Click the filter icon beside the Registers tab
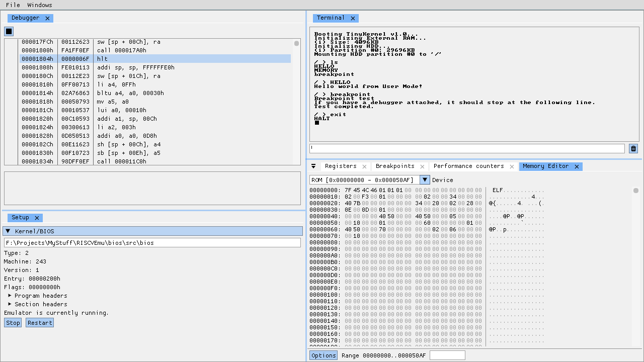644x362 pixels. click(x=313, y=166)
